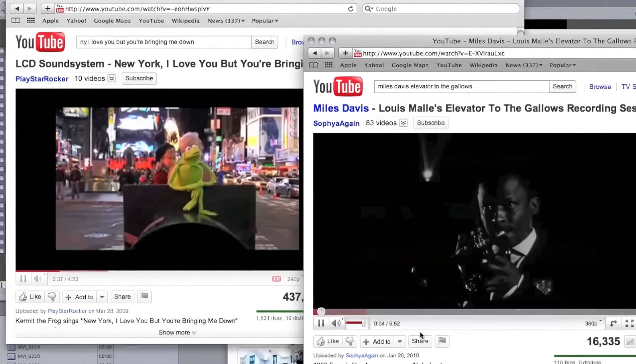Screen dimensions: 636x364
Task: Click the add bookmark plus in the LCD Soundsystem window
Action: click(48, 8)
